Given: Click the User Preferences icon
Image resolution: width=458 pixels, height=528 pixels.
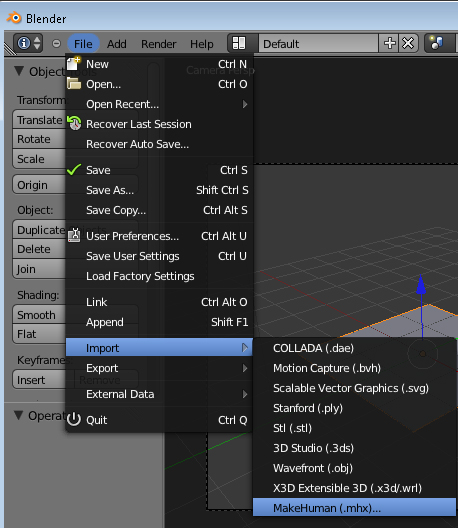Looking at the screenshot, I should coord(74,235).
